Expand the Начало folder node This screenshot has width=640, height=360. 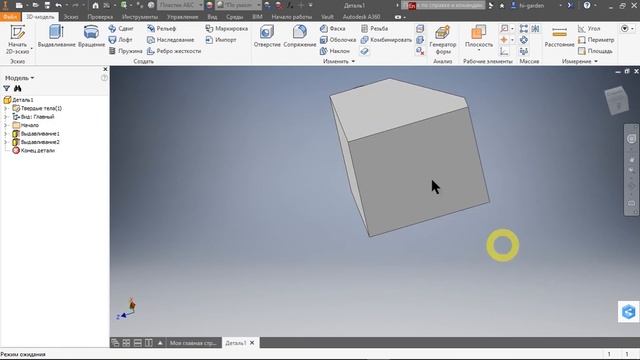pos(6,125)
